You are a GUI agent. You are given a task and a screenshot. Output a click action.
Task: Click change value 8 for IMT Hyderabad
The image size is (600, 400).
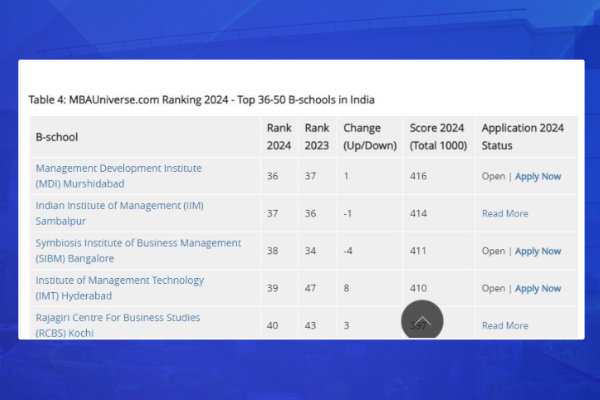point(346,288)
